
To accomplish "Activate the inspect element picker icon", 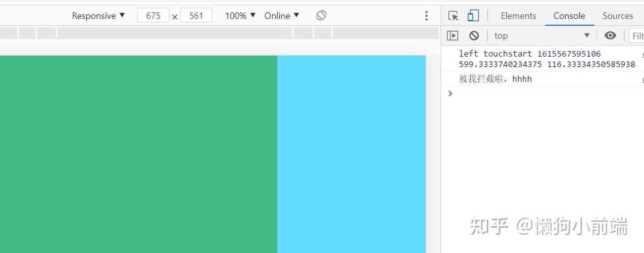I will pos(453,16).
